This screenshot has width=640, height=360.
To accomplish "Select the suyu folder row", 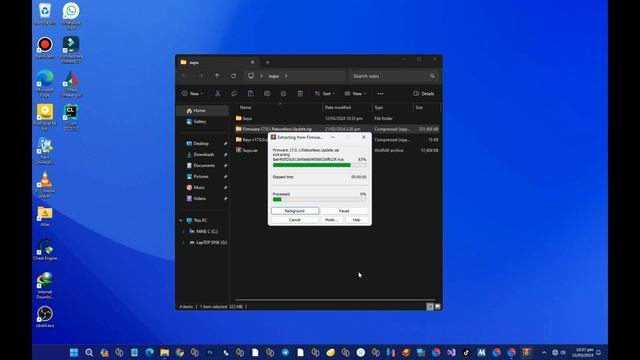I will 337,118.
